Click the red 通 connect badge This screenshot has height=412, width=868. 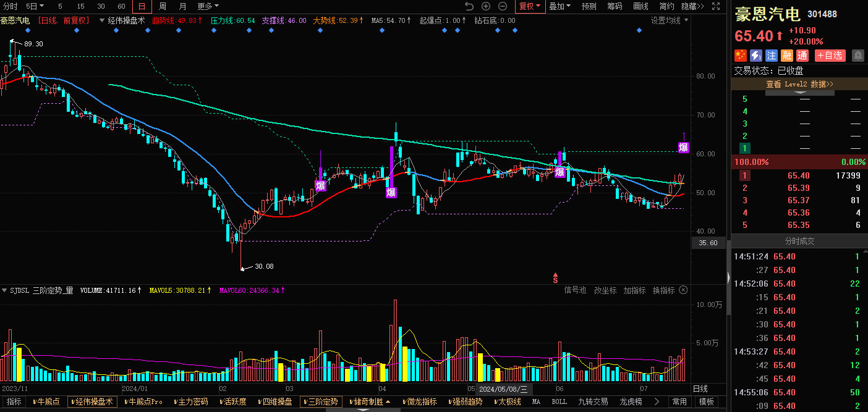(x=802, y=56)
